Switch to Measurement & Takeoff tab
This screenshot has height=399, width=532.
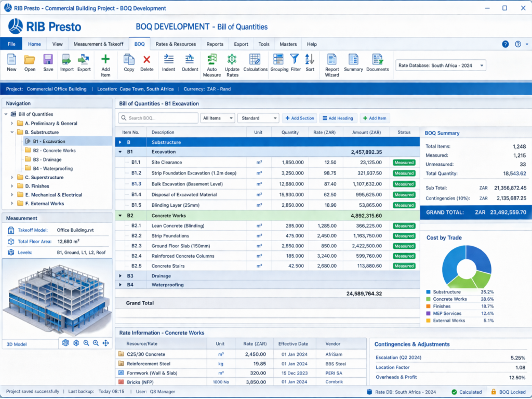(x=98, y=44)
